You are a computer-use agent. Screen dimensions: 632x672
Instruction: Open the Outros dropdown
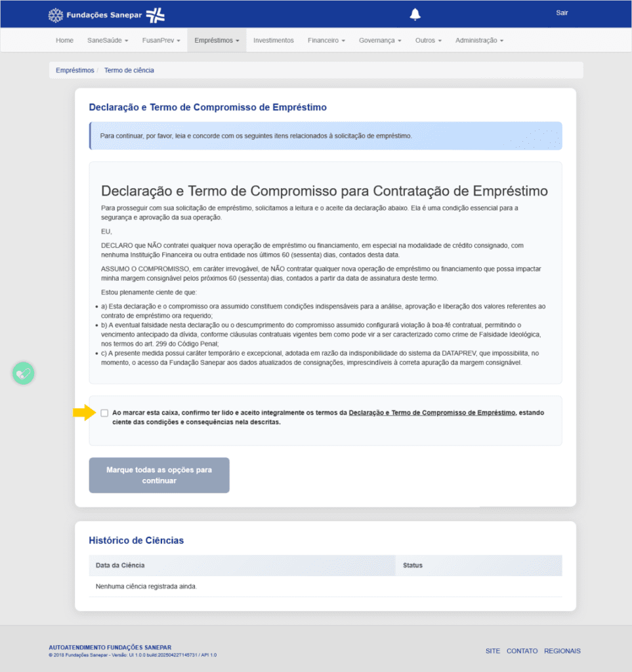pos(428,40)
